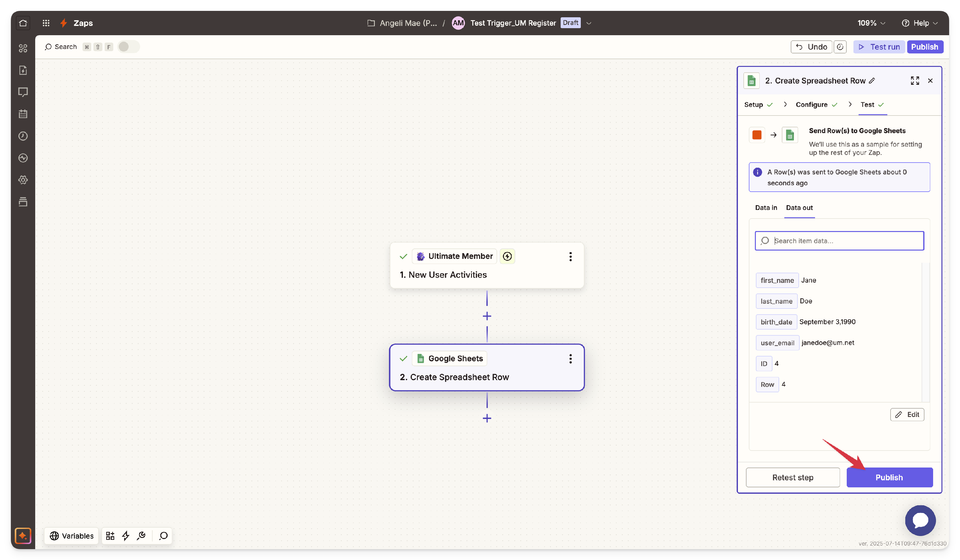Click the Undo button

[811, 47]
